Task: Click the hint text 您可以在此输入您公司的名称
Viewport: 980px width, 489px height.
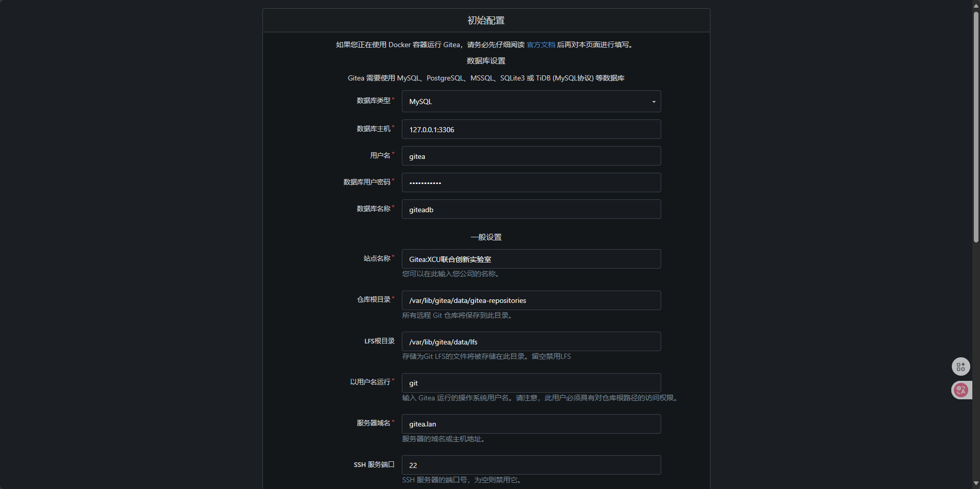Action: (x=451, y=274)
